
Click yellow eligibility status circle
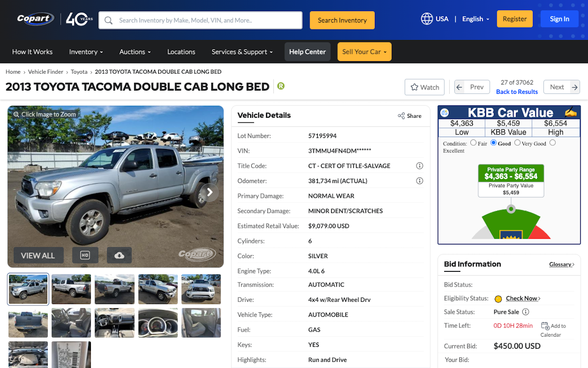(498, 299)
